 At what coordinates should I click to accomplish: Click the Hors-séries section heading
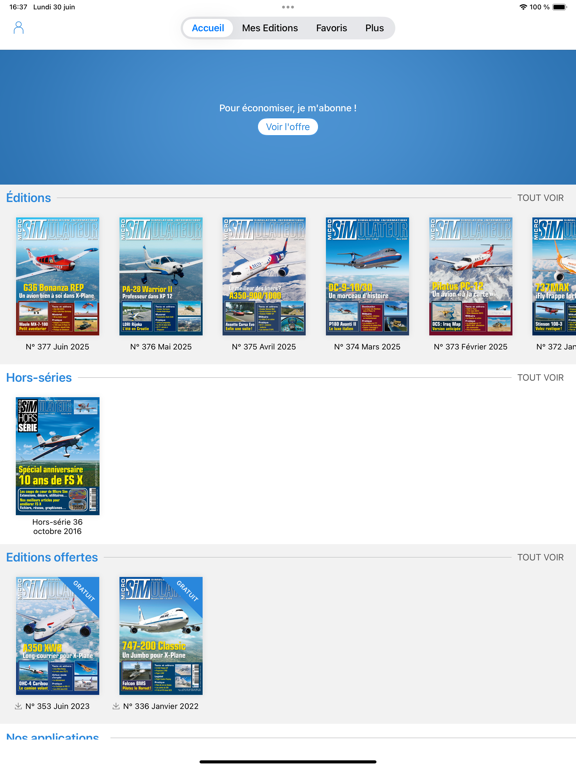pyautogui.click(x=39, y=378)
